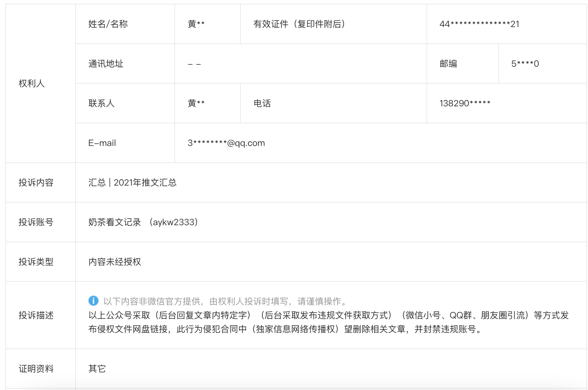Select name value 黄** beside 姓名/名称

point(196,24)
